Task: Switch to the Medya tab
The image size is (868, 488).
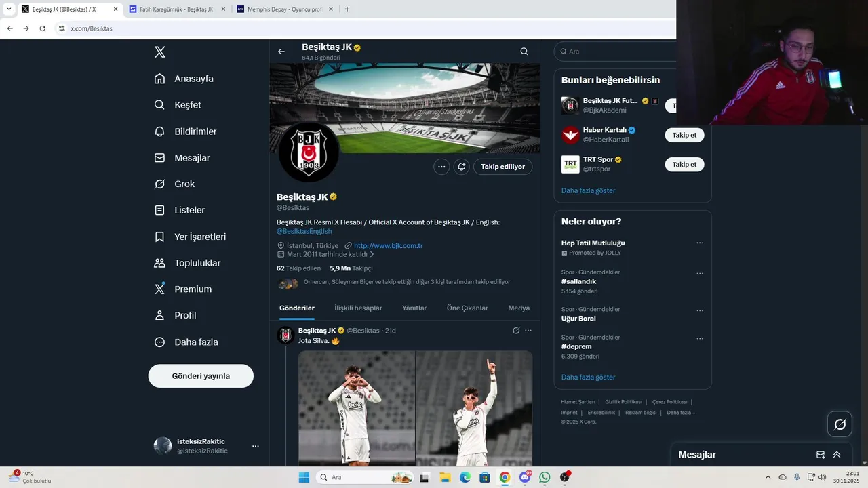Action: (x=519, y=308)
